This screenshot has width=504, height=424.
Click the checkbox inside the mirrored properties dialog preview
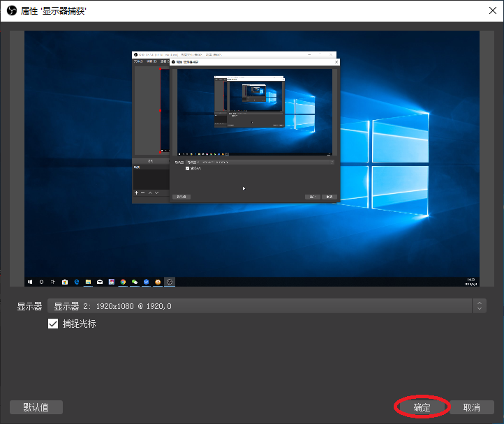[x=187, y=168]
